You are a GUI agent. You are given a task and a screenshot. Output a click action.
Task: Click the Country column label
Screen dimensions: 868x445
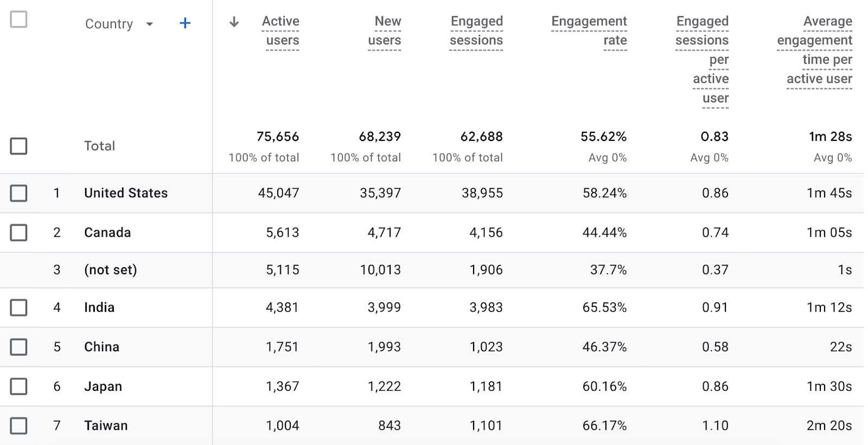coord(108,24)
